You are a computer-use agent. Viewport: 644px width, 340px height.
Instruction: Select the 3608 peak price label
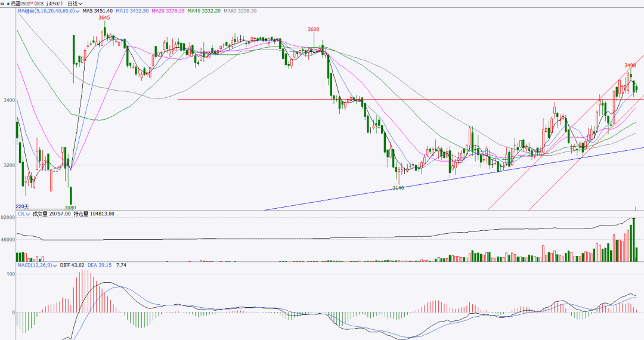click(314, 29)
